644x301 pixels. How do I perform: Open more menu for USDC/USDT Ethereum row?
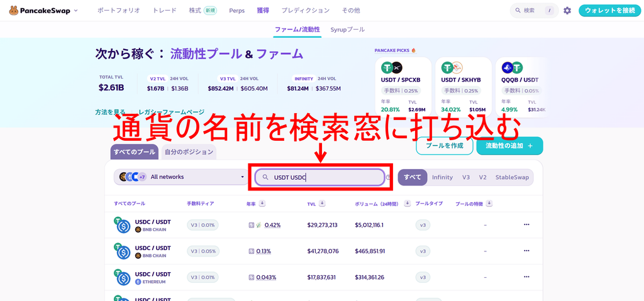click(x=526, y=277)
